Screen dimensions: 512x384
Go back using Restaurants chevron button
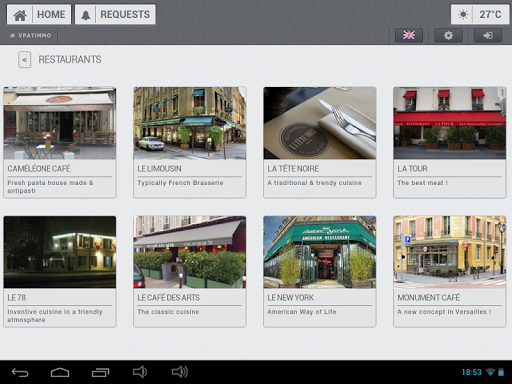click(25, 60)
